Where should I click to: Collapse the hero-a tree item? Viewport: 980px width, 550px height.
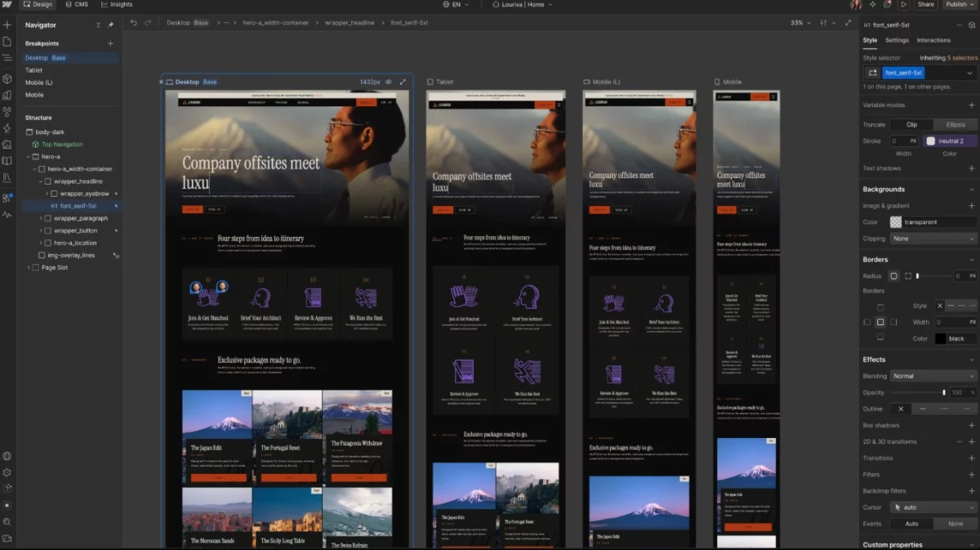pos(29,156)
